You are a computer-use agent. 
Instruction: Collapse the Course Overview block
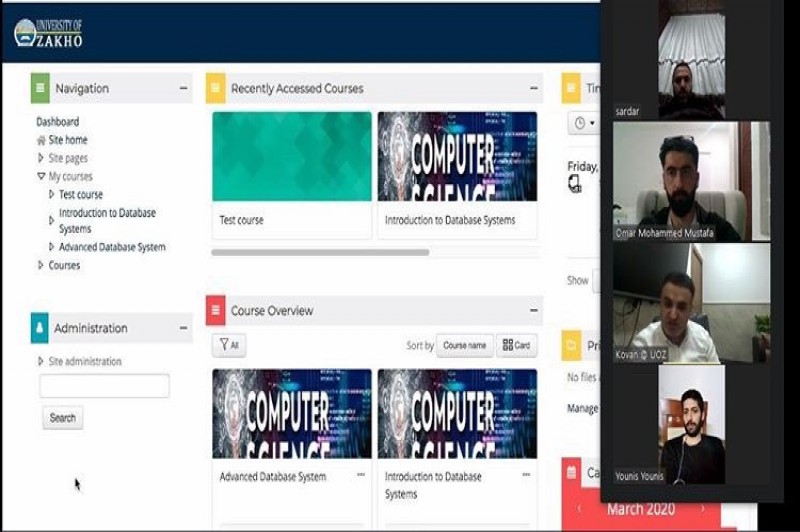(x=535, y=311)
